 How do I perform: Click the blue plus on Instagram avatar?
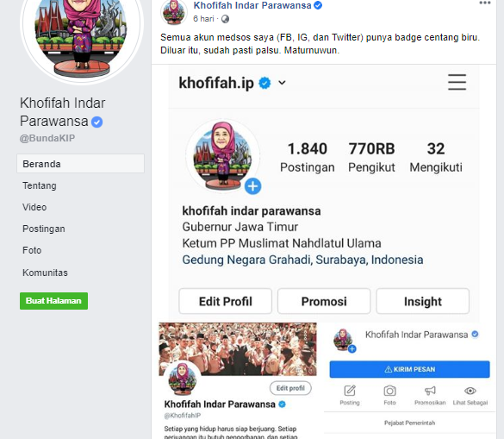click(253, 186)
